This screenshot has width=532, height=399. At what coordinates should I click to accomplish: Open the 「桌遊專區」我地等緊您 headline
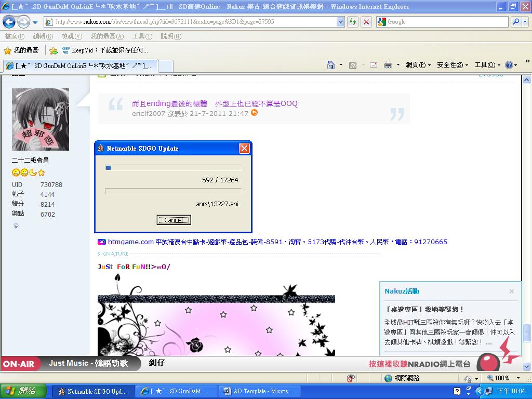[x=424, y=310]
